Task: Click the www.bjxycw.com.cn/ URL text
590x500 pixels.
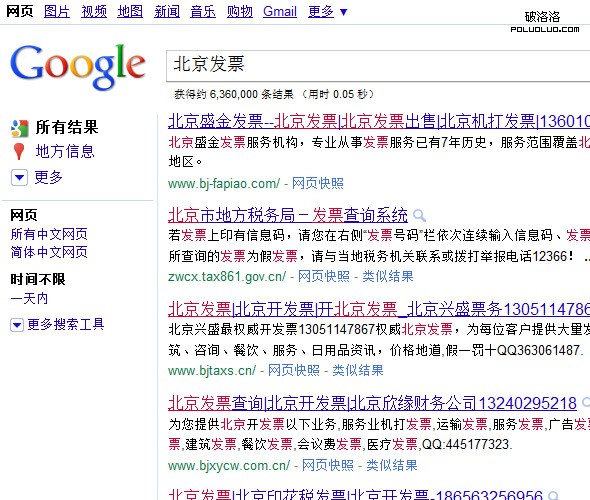Action: 229,465
